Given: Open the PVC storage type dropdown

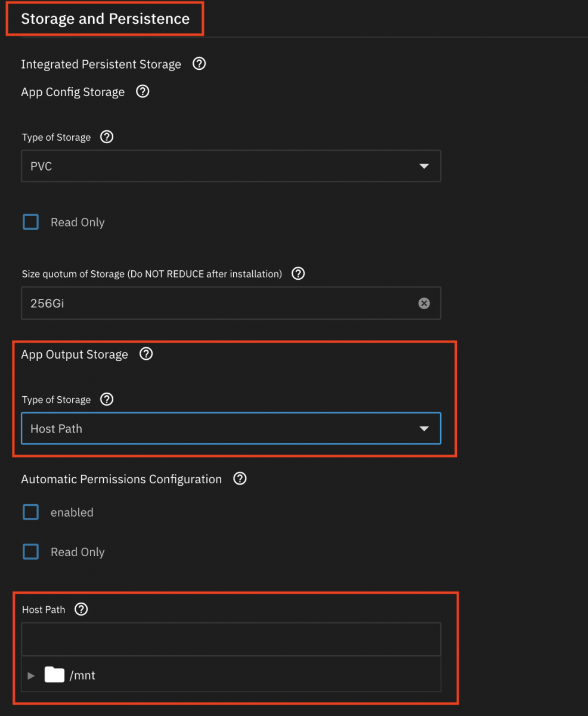Looking at the screenshot, I should click(x=231, y=166).
